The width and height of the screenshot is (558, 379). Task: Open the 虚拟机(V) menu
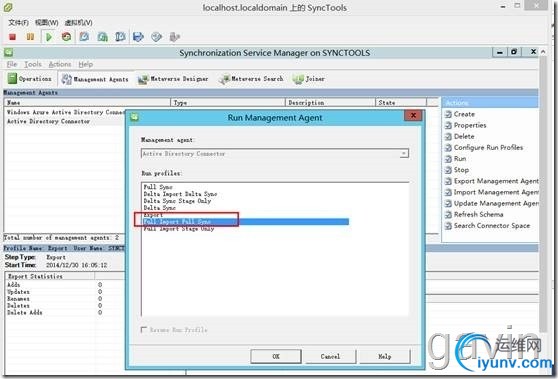tap(79, 23)
